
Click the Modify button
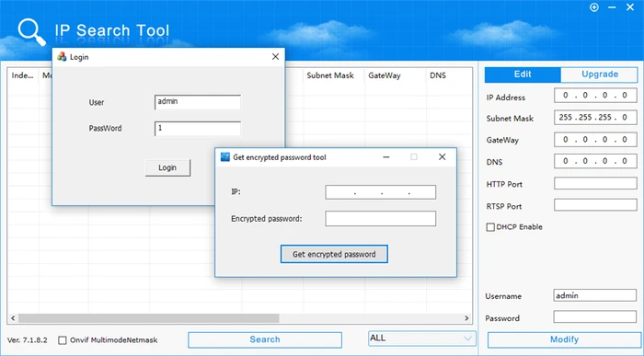(564, 339)
